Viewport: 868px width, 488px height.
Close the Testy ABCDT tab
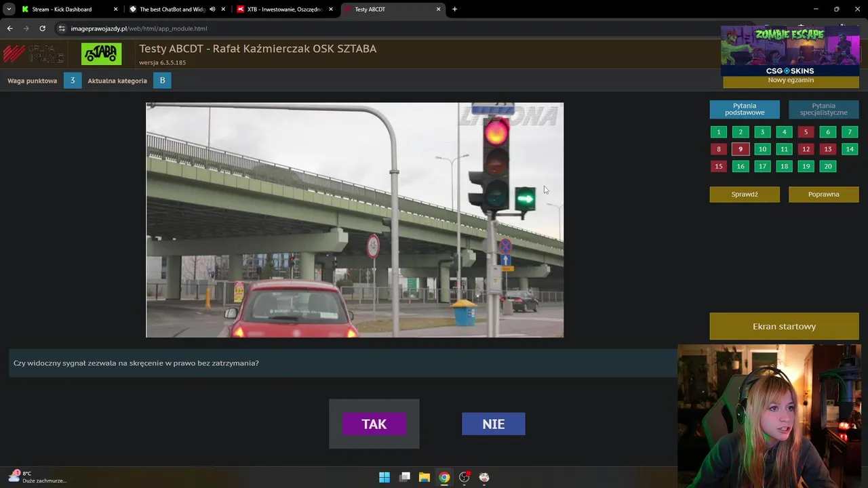click(x=438, y=9)
